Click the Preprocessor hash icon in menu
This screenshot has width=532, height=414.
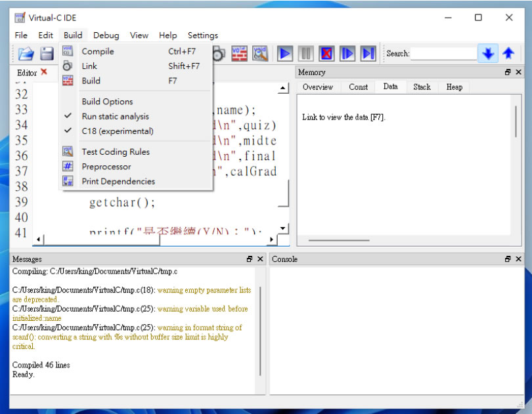[68, 166]
